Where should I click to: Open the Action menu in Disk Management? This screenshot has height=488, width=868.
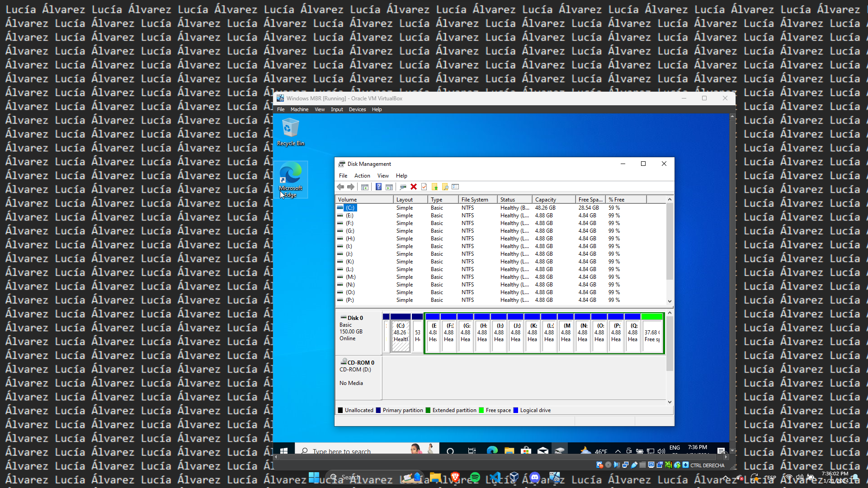362,176
